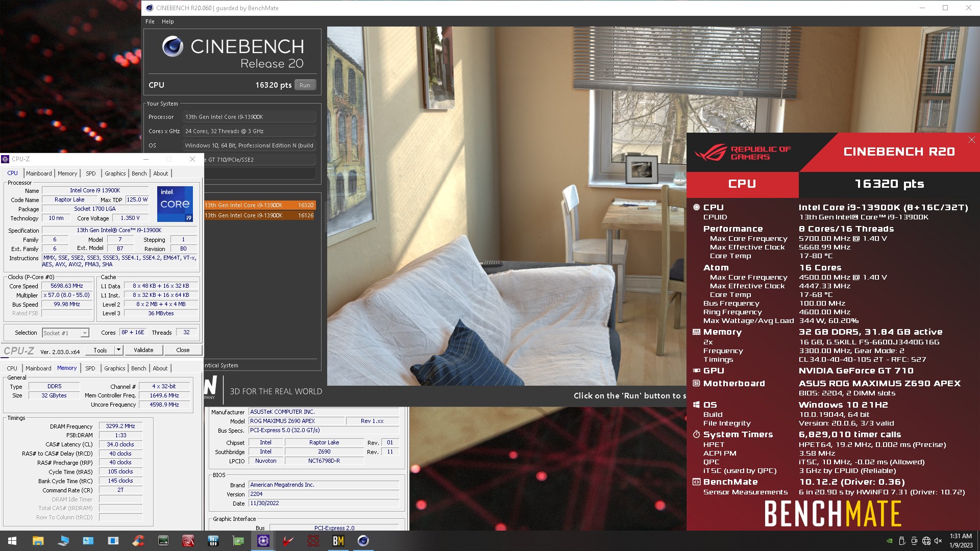Click the Intel Core i9 logo in CPU-Z
Screen dimensions: 980x551
coord(175,204)
